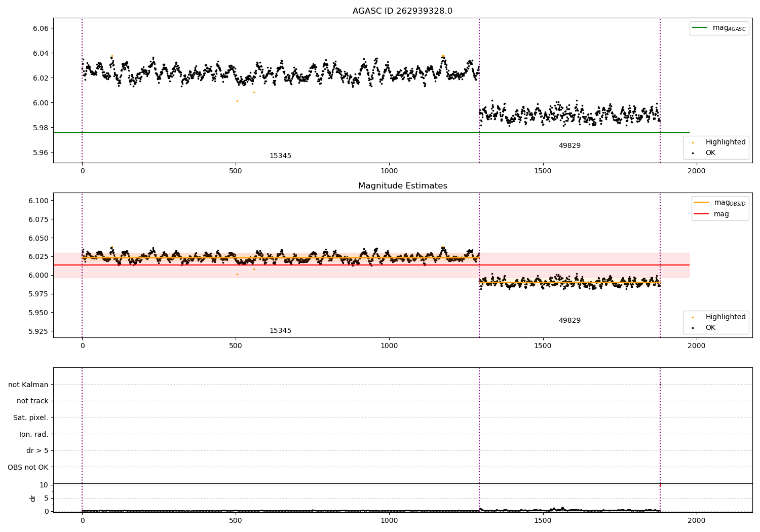Click y-axis tick '6.04' in top plot
Screen dimensions: 760x532
41,53
